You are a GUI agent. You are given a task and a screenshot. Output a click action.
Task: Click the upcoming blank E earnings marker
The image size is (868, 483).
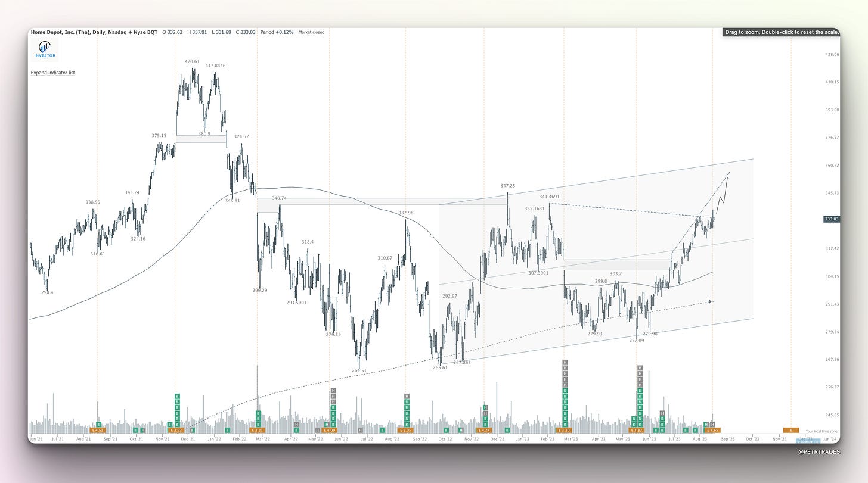[791, 430]
